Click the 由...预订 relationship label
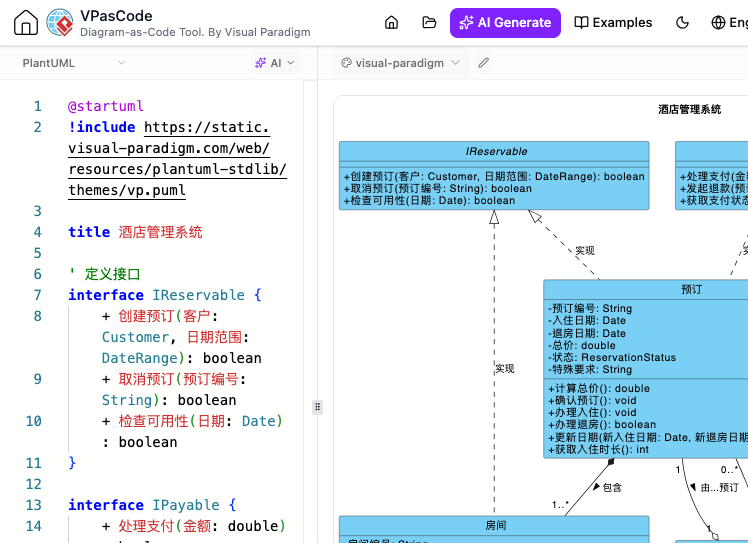This screenshot has height=543, width=748. tap(719, 487)
